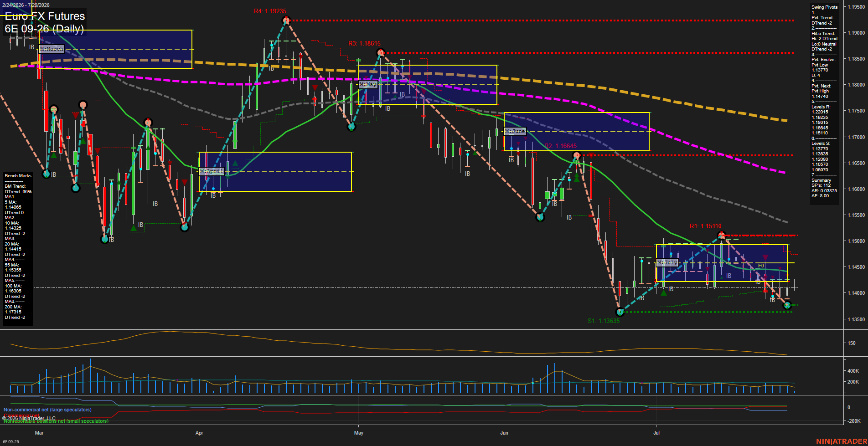Click Nonreportable positions net (small speculators) legend
The height and width of the screenshot is (446, 868).
coord(56,421)
